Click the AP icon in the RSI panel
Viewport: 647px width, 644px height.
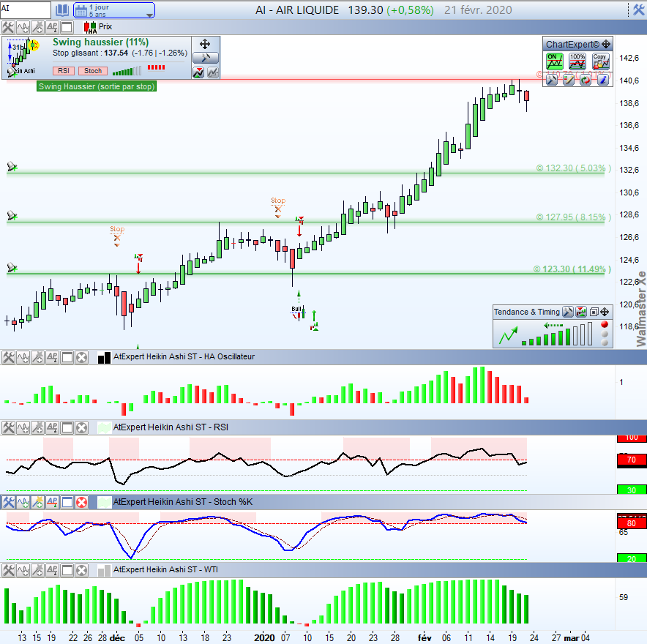[52, 428]
